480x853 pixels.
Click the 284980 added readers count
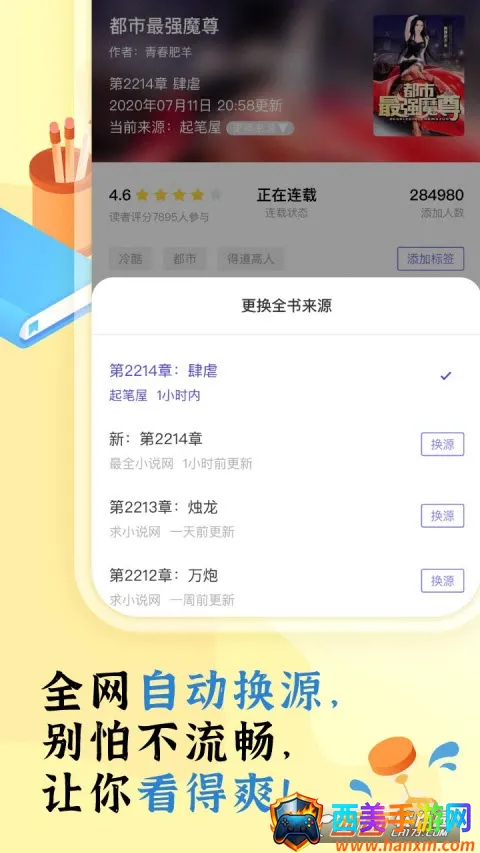436,195
